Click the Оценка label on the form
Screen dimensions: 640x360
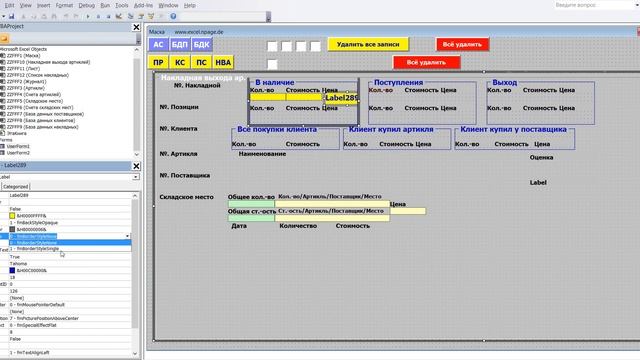[541, 157]
